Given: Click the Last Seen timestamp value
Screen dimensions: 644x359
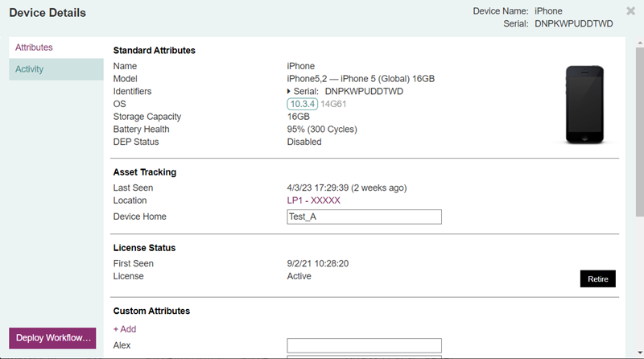Looking at the screenshot, I should tap(346, 188).
